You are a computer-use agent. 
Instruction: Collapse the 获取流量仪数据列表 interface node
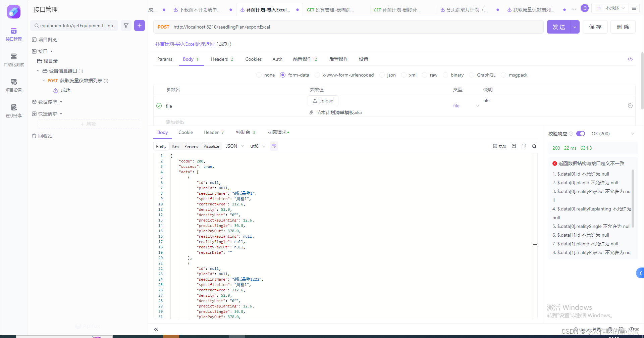click(x=44, y=81)
